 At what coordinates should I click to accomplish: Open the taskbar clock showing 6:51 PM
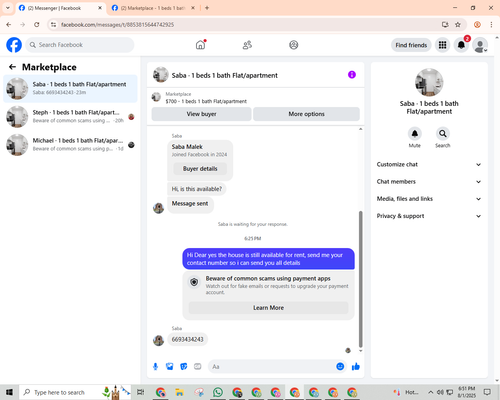pos(467,392)
